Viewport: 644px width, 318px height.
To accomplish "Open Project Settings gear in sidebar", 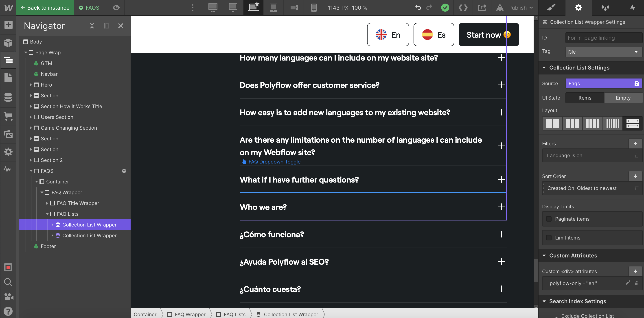I will (x=8, y=152).
